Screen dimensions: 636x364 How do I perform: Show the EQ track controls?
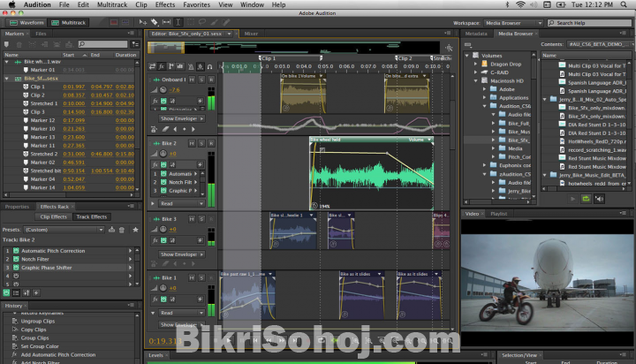coord(180,66)
